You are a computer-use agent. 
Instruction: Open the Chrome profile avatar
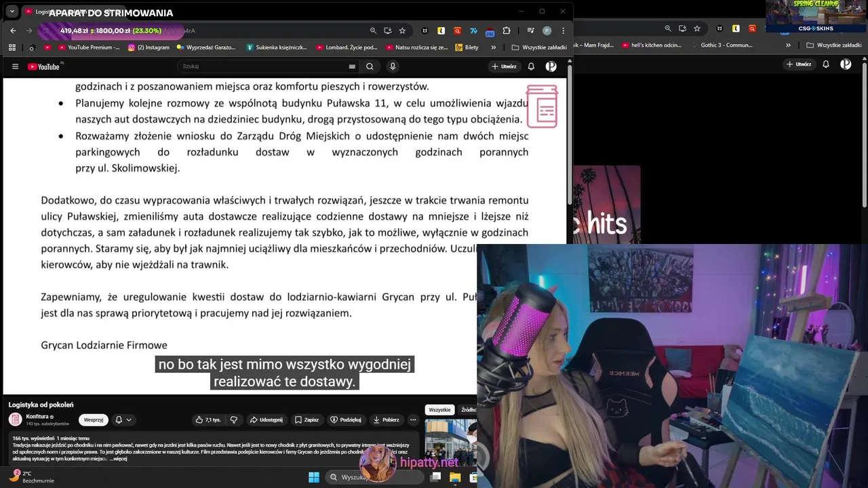pyautogui.click(x=547, y=30)
